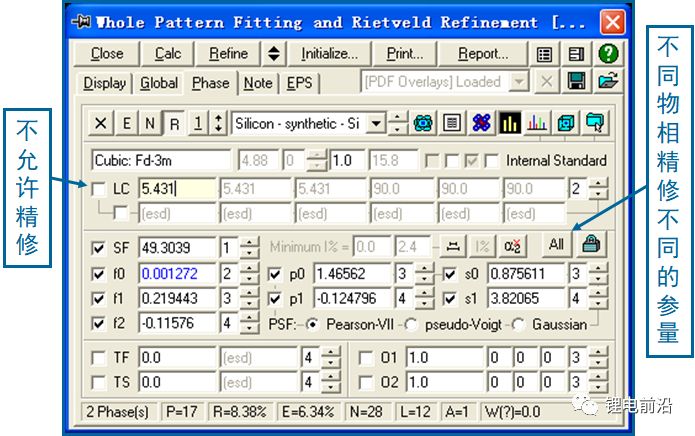Adjust the f0 stepper showing 2
The width and height of the screenshot is (695, 436).
click(249, 274)
